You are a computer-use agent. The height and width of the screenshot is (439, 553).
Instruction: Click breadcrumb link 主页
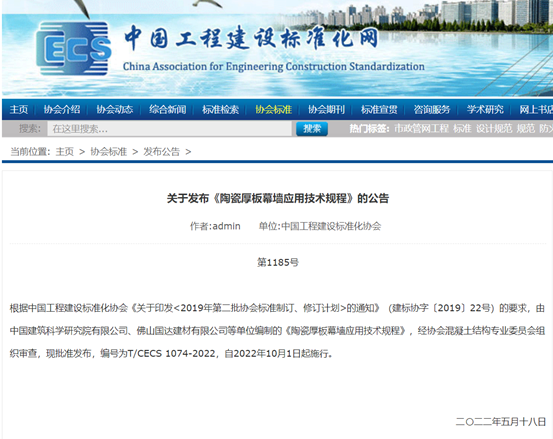click(65, 152)
